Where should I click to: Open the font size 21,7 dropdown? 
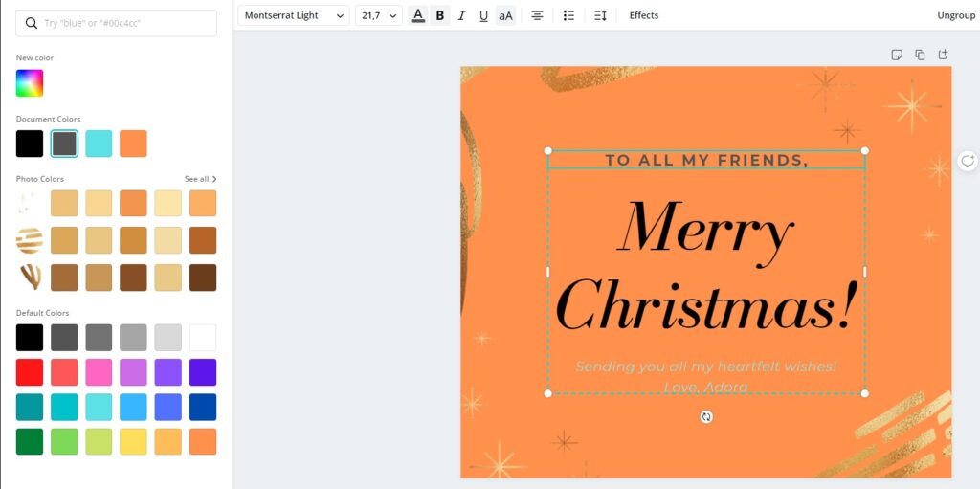point(379,15)
